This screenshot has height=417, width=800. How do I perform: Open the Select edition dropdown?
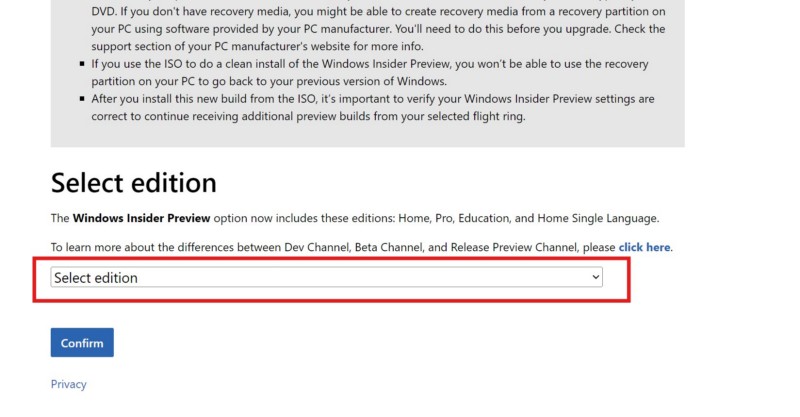[x=326, y=277]
